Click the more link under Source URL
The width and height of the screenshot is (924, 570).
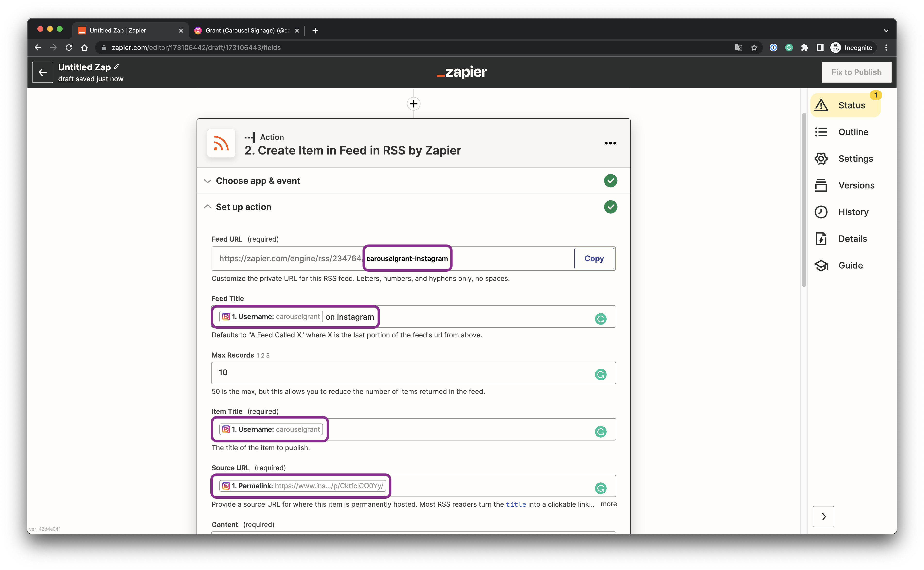tap(609, 504)
